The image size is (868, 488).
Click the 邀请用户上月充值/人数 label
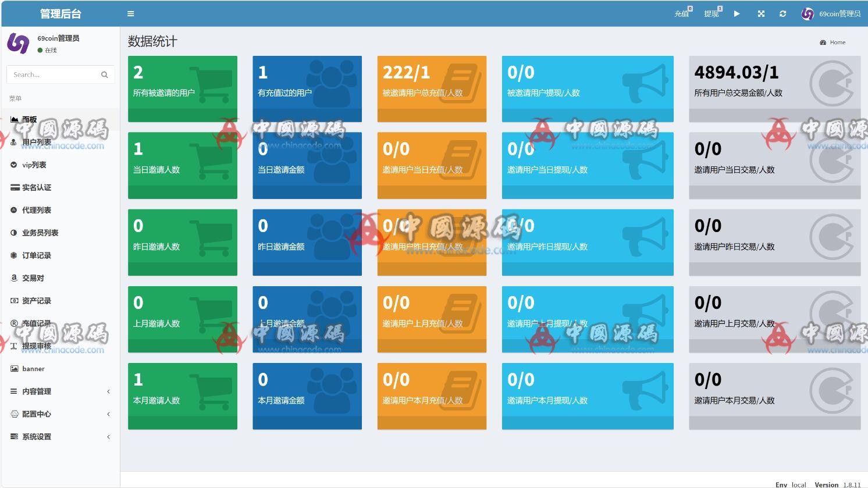pyautogui.click(x=422, y=323)
